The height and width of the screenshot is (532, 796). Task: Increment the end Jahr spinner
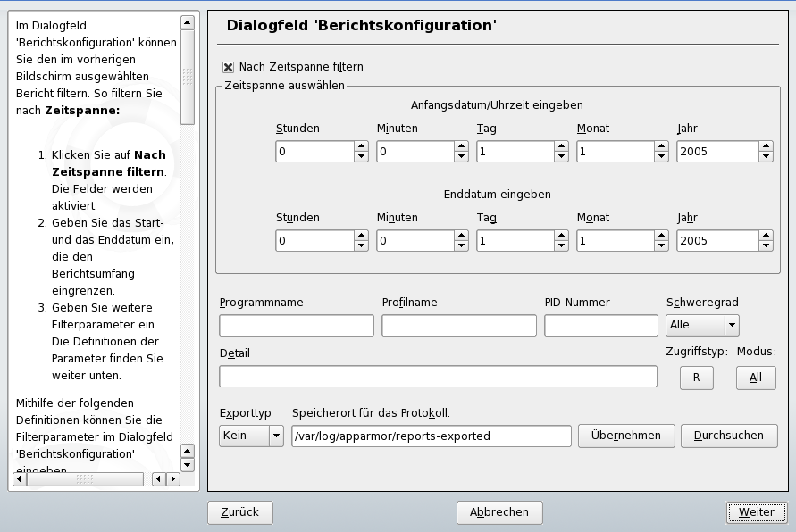point(766,236)
